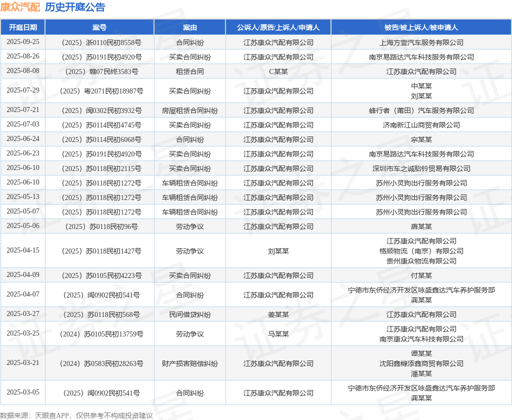Click the 租赁合同 cause cell
The width and height of the screenshot is (512, 420).
[x=189, y=71]
